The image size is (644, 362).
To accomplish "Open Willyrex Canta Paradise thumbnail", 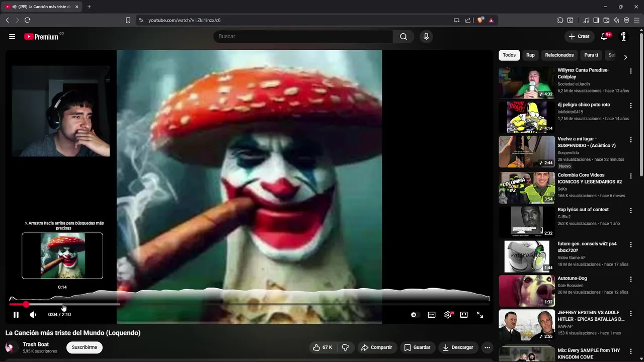I will (527, 82).
